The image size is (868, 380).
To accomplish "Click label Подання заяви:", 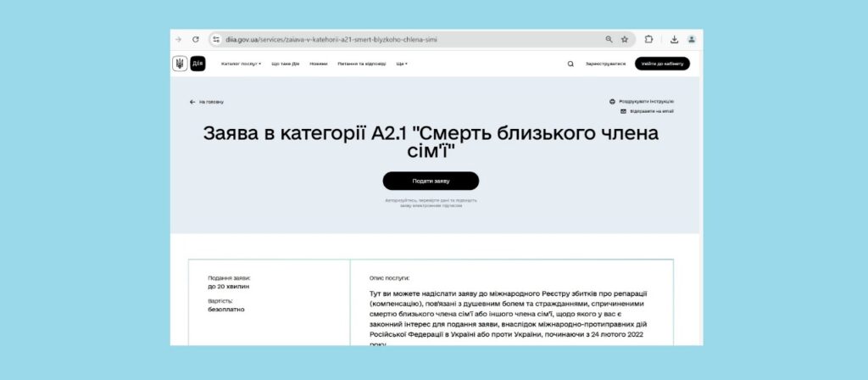I will click(x=229, y=278).
